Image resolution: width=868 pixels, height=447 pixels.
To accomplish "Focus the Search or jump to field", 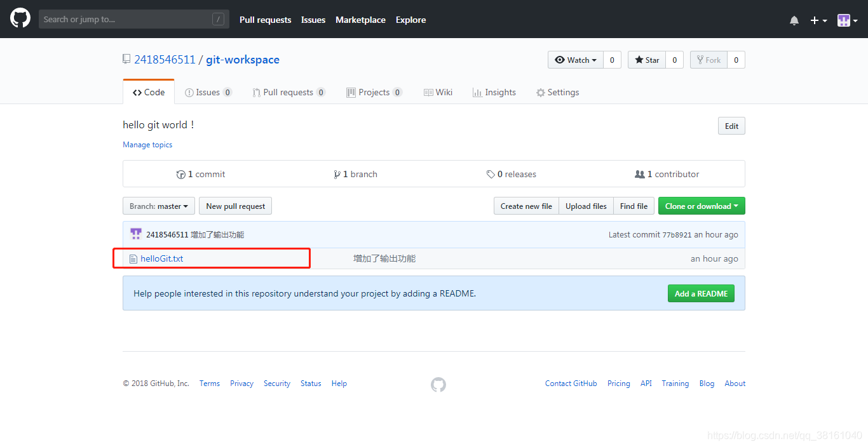I will [x=133, y=19].
